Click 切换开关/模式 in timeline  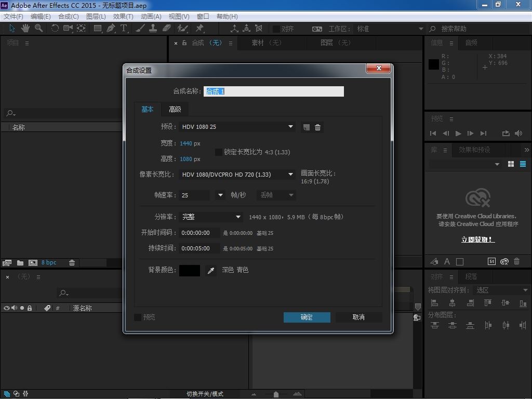click(205, 394)
